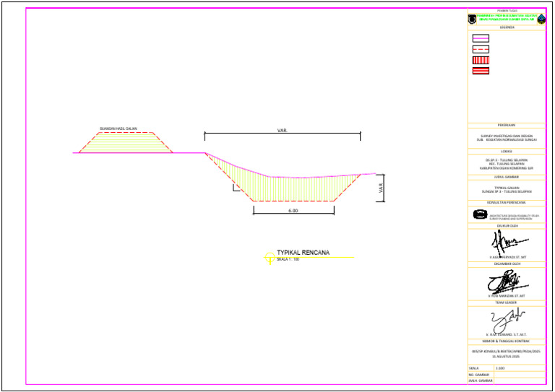
Task: Select the red horizontal hatch legend box
Action: pos(481,71)
